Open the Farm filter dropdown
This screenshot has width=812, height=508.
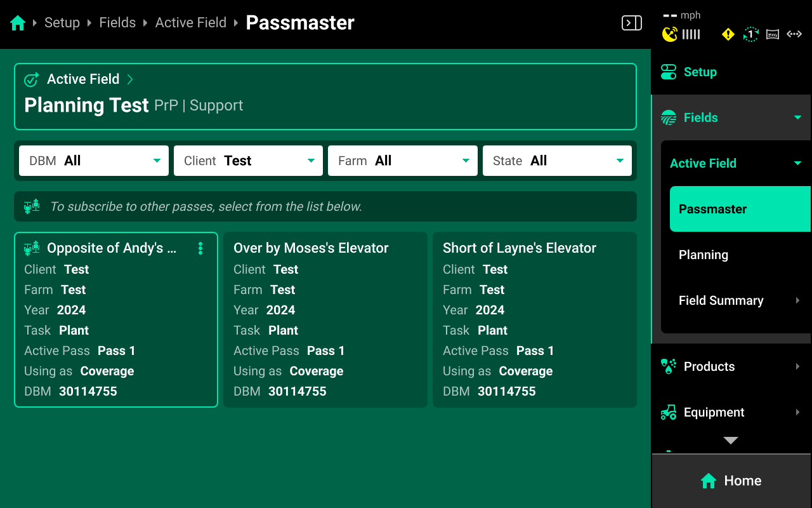coord(402,161)
